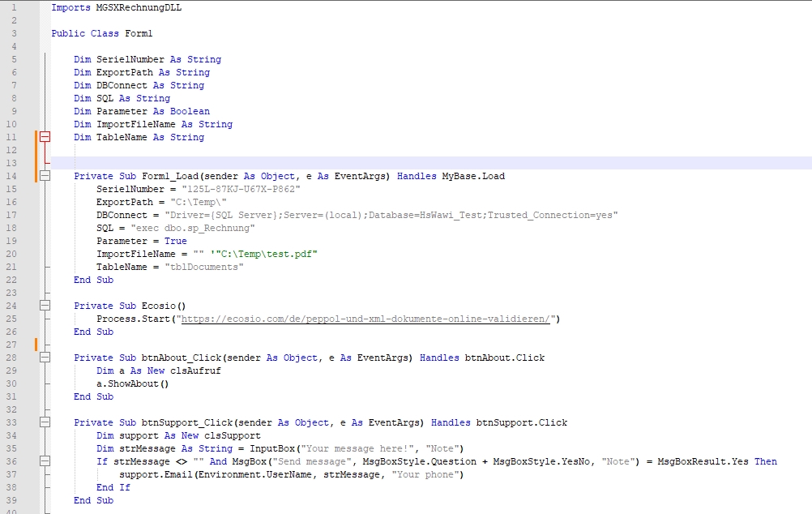812x514 pixels.
Task: Collapse the If block fold at line 36
Action: pyautogui.click(x=45, y=461)
